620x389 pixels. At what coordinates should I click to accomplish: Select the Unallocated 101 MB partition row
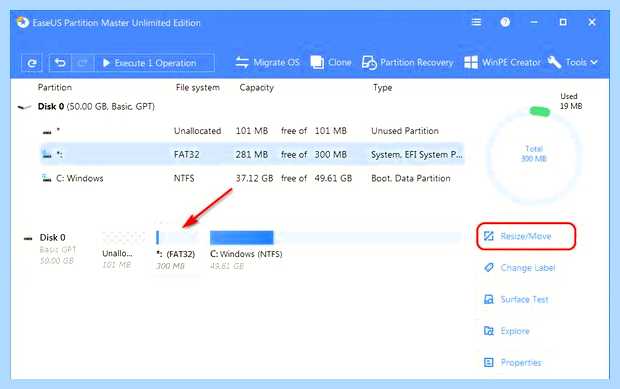click(252, 131)
